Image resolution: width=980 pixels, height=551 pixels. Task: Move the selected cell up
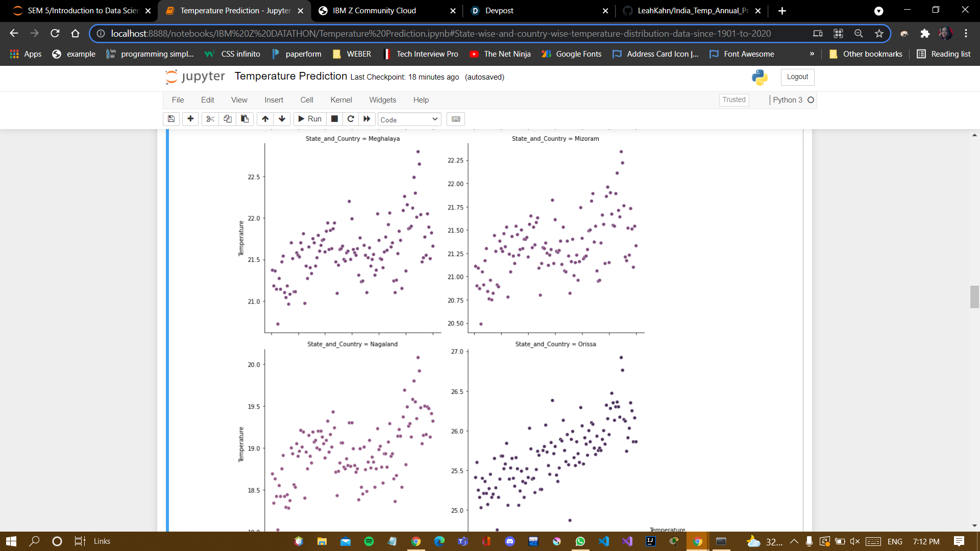[x=265, y=119]
